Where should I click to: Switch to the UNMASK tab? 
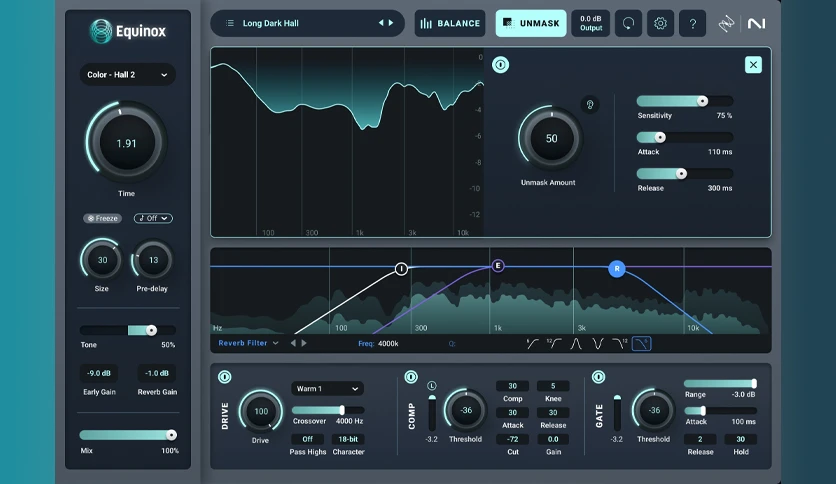click(x=531, y=23)
